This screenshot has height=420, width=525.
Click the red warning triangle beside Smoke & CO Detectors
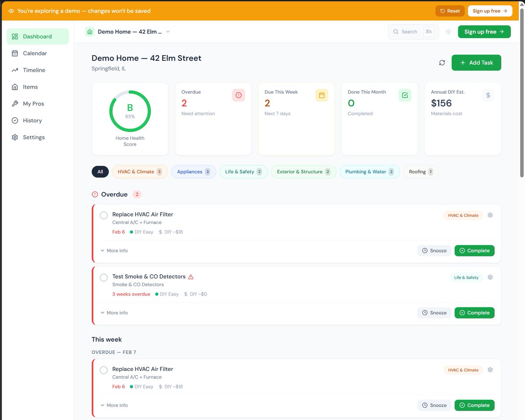point(191,276)
